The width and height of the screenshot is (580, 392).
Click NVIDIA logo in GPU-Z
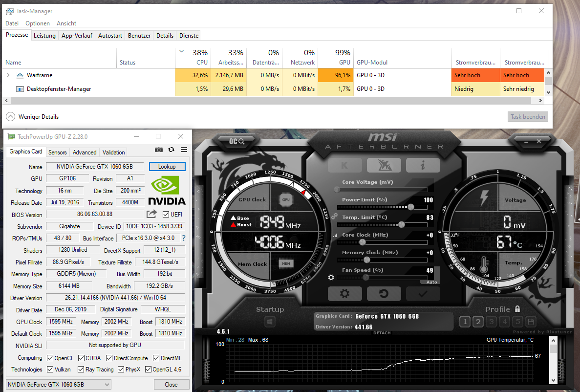(x=167, y=190)
